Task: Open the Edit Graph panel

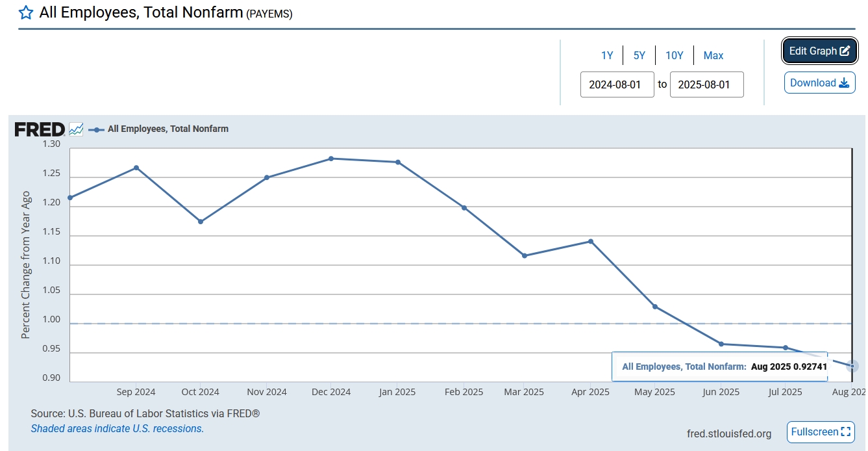Action: 819,51
